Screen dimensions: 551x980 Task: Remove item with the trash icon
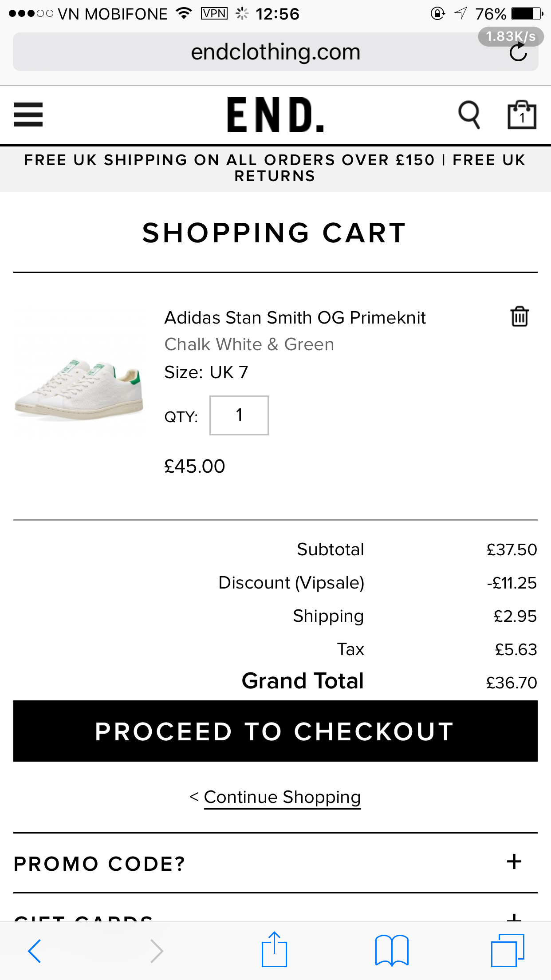(520, 316)
